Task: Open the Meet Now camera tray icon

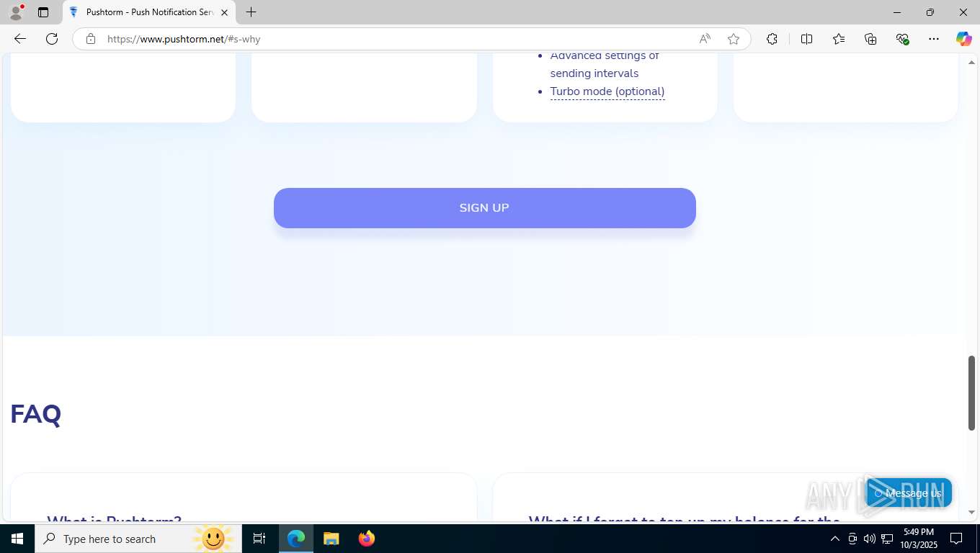Action: (x=852, y=539)
